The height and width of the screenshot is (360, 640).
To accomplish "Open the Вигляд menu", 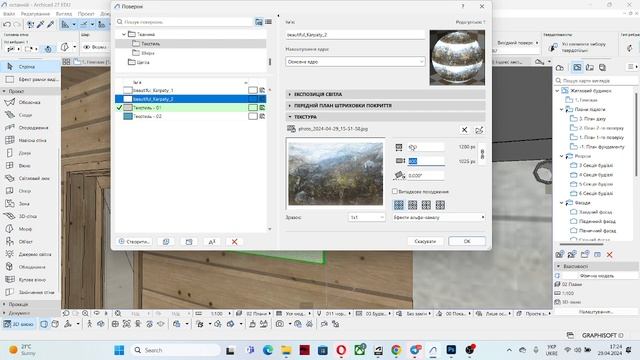I will tap(64, 14).
